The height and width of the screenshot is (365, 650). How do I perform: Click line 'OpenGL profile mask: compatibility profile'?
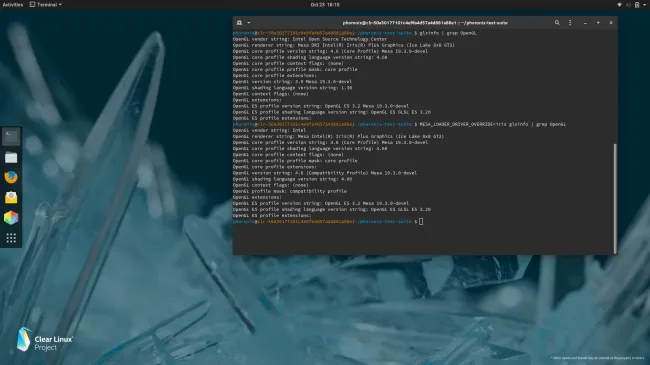click(x=289, y=191)
